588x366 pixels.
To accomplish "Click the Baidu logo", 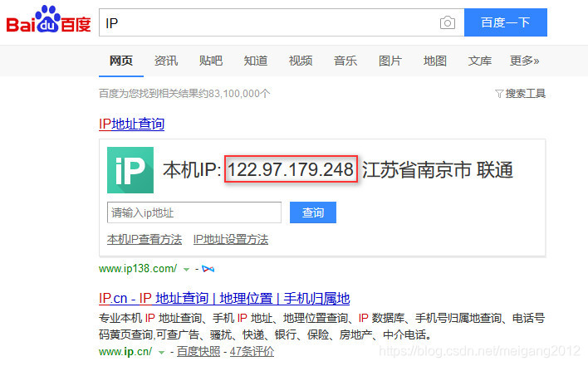I will pyautogui.click(x=48, y=19).
